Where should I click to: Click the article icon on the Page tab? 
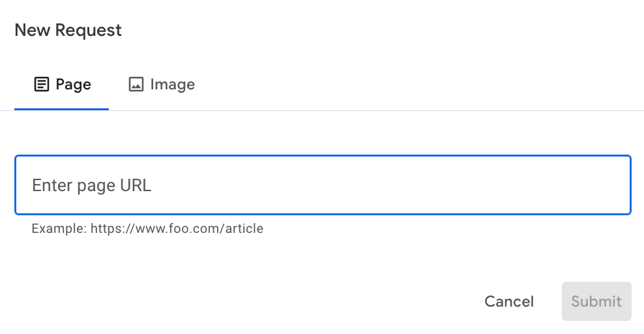(x=42, y=84)
